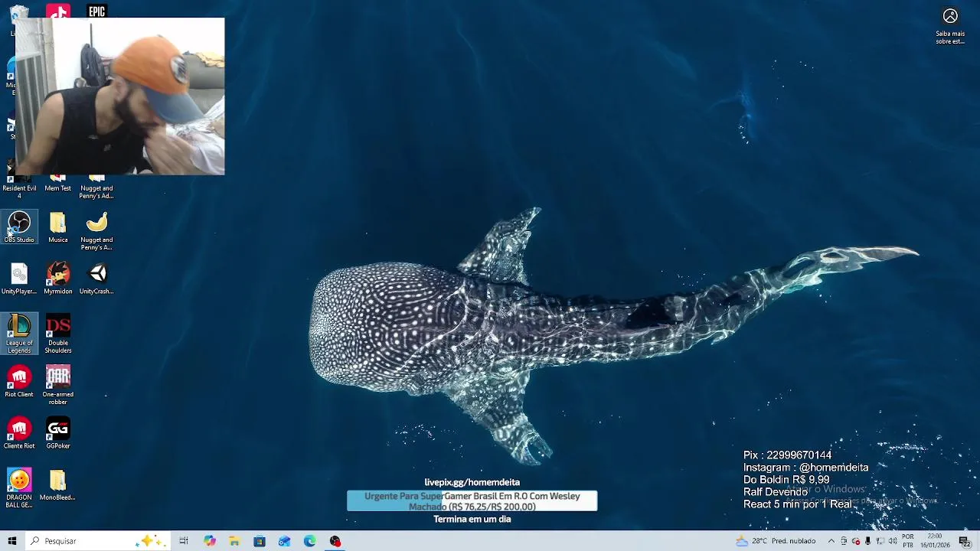Switch the POR PTB input language

point(908,541)
